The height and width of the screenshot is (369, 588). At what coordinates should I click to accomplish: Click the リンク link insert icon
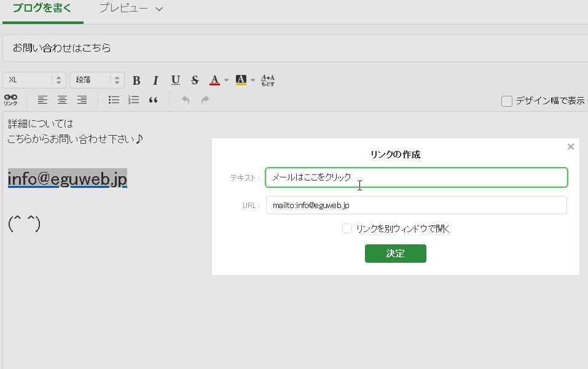10,99
